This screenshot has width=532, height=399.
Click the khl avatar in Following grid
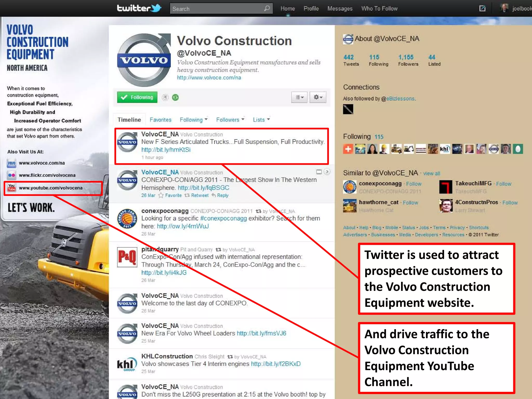pyautogui.click(x=445, y=149)
